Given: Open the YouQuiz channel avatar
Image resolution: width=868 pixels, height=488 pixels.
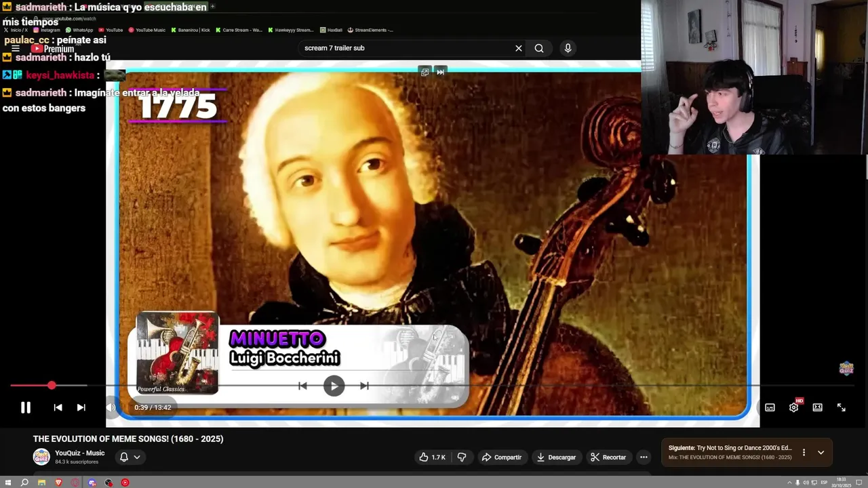Looking at the screenshot, I should click(x=41, y=457).
